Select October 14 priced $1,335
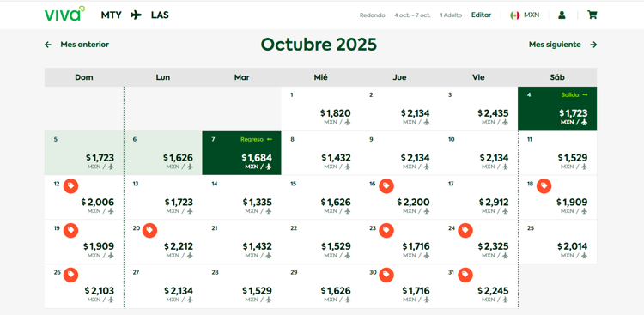 pyautogui.click(x=241, y=197)
